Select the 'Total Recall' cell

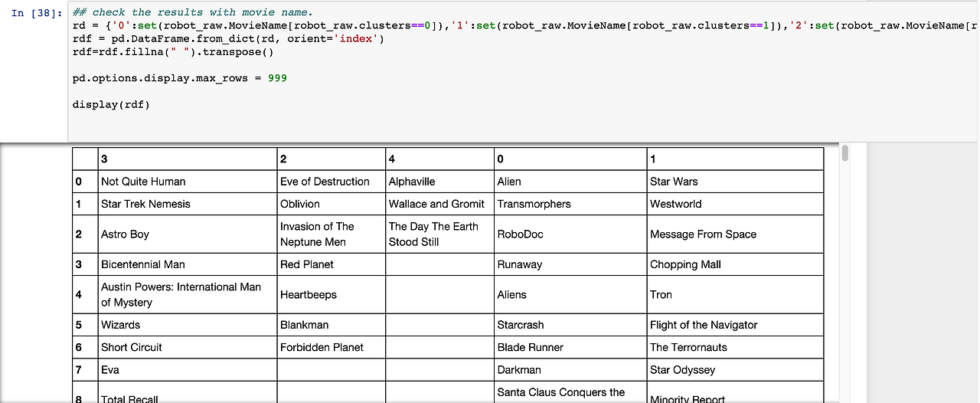point(188,392)
